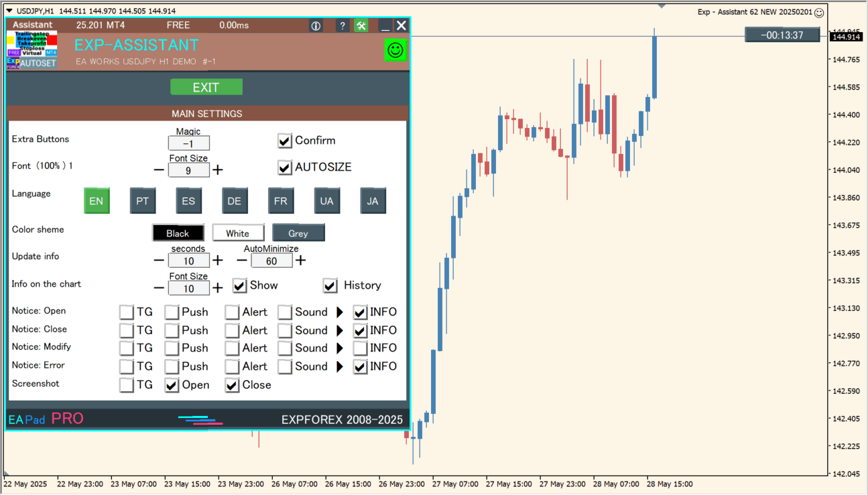
Task: Click the seconds value 10 field
Action: 189,261
